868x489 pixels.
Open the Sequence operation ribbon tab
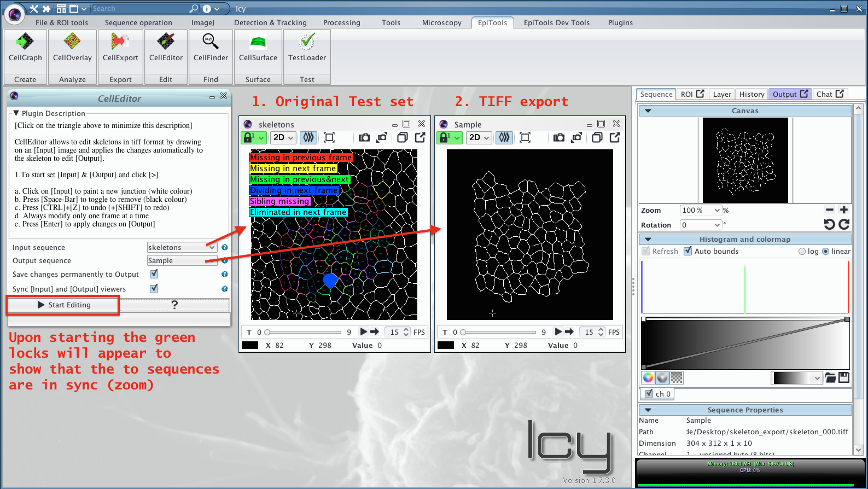[x=138, y=22]
